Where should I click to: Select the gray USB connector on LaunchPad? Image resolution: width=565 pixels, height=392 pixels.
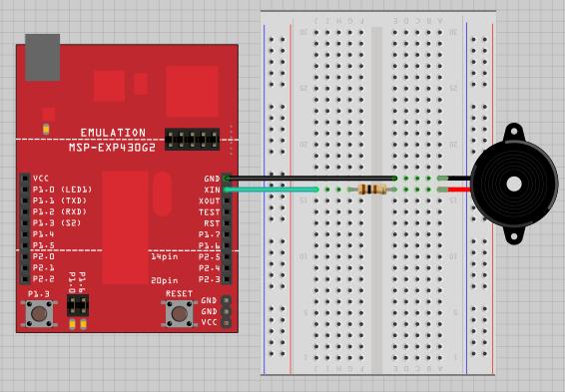pos(43,57)
